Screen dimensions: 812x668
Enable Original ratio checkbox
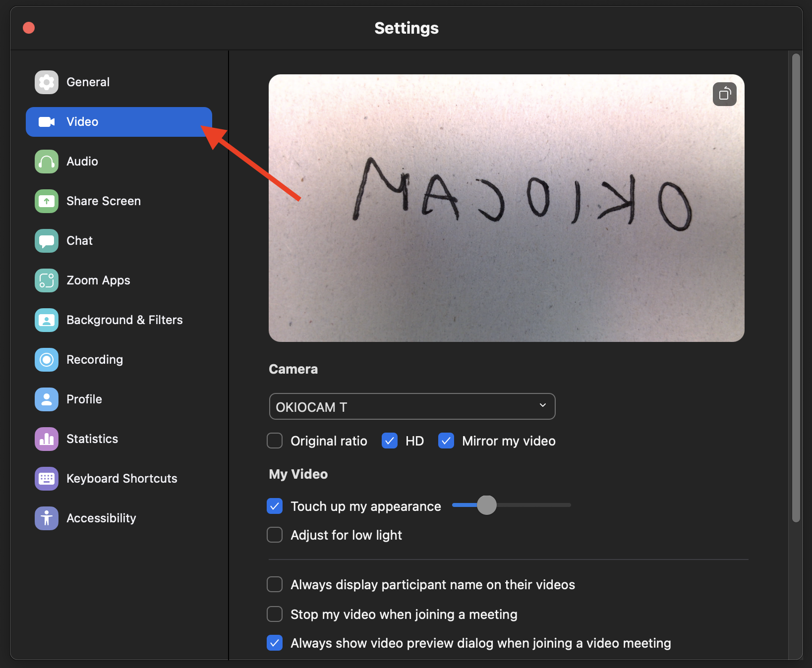(275, 441)
